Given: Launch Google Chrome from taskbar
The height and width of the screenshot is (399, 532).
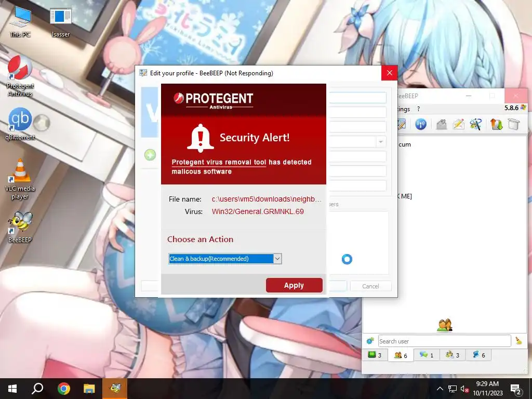Looking at the screenshot, I should click(x=63, y=389).
